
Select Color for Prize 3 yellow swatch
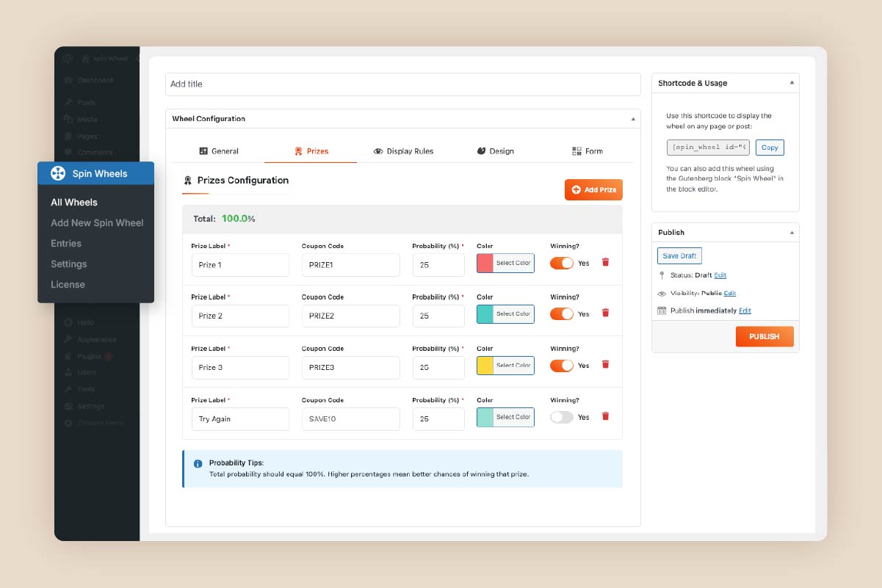tap(505, 366)
